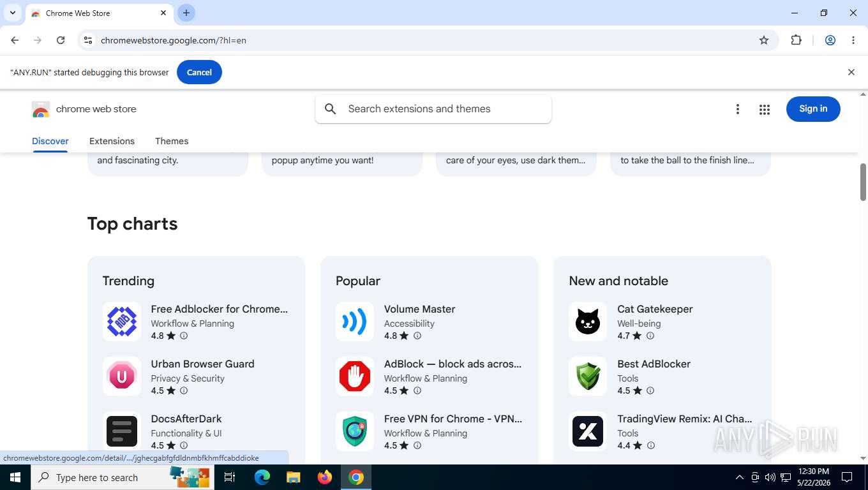Reload the page
The height and width of the screenshot is (490, 868).
(x=61, y=40)
